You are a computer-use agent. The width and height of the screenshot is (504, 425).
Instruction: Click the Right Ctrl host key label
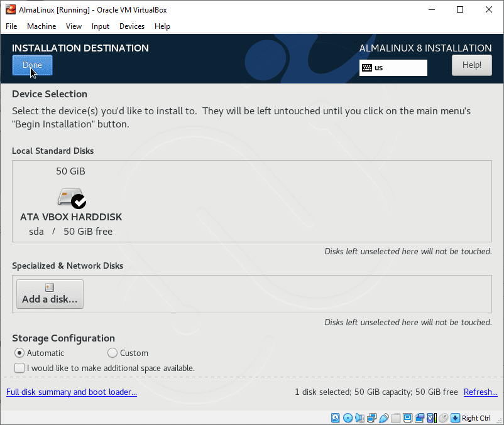476,418
